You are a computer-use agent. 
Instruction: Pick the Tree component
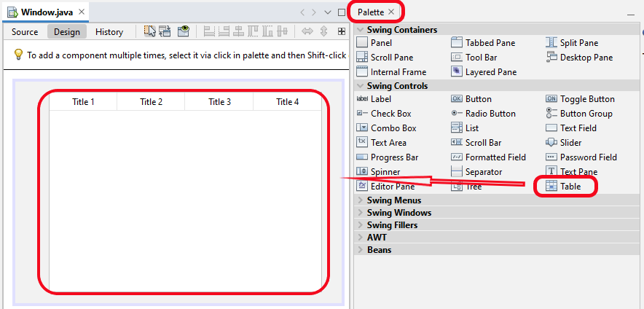pyautogui.click(x=473, y=187)
